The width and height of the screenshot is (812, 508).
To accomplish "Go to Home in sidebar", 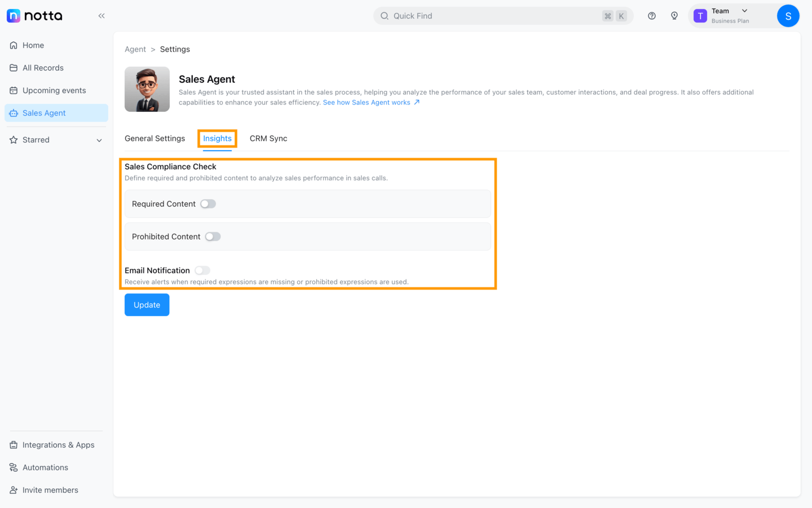I will [x=56, y=45].
